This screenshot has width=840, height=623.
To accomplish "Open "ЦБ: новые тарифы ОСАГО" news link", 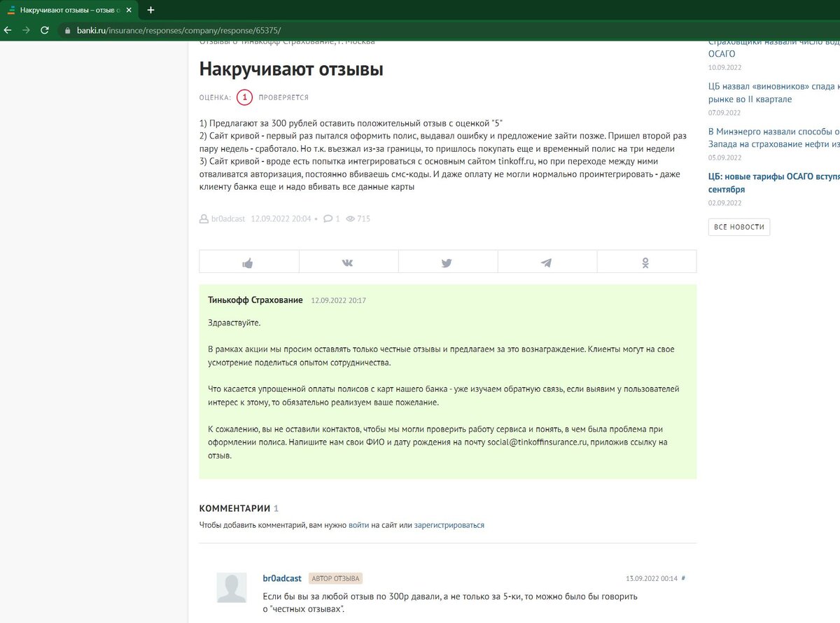I will tap(774, 182).
